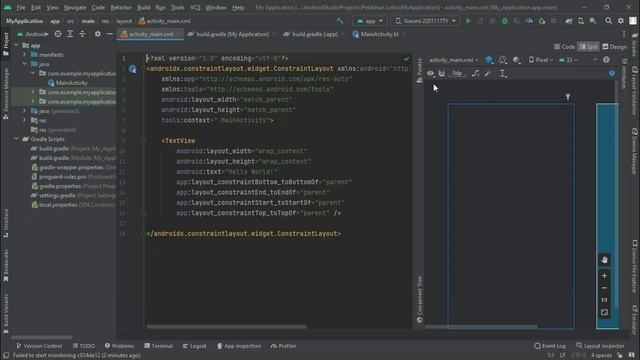Click the magnet Autoconnect icon in design toolbar

[442, 73]
